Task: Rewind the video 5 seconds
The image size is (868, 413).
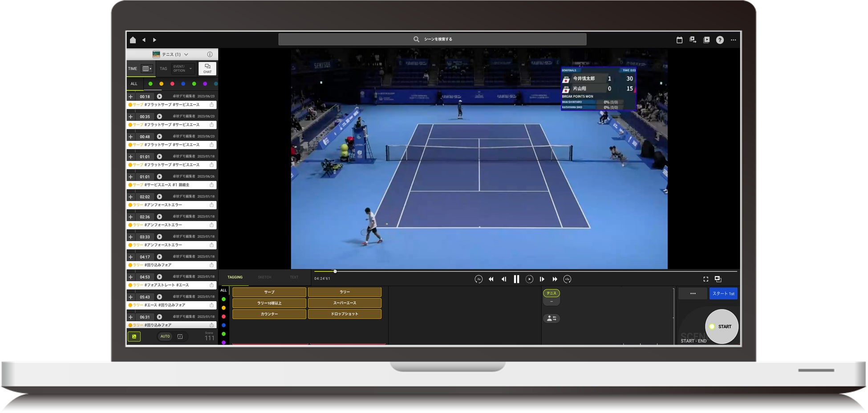Action: click(479, 279)
